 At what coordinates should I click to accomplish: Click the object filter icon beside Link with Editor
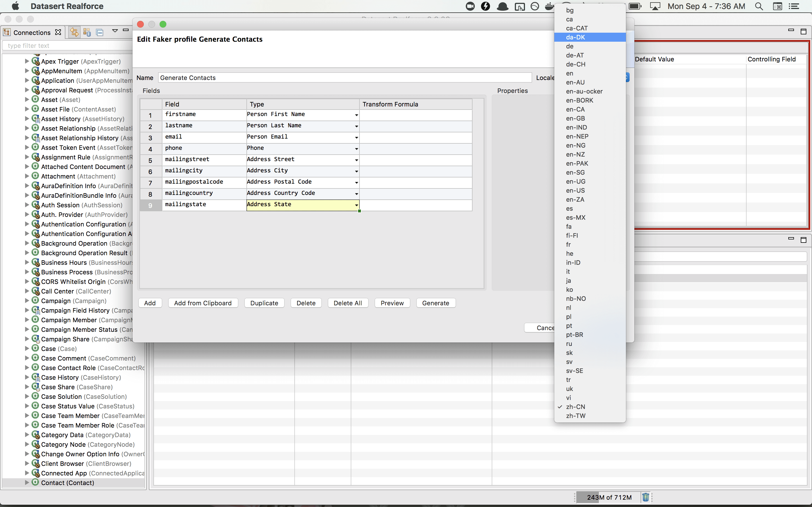click(87, 32)
